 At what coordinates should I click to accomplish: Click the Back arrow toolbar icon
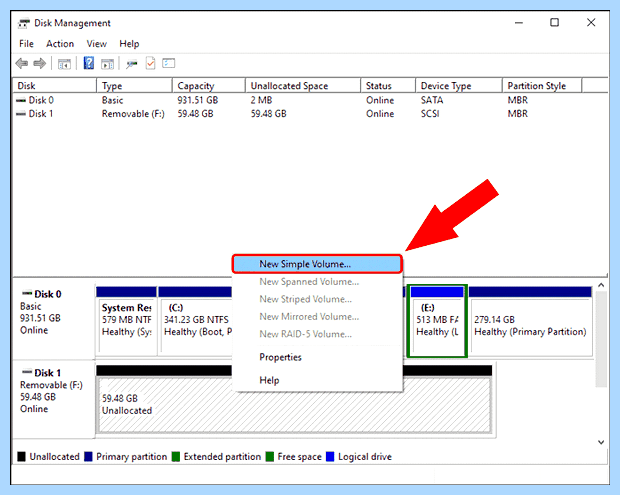22,63
